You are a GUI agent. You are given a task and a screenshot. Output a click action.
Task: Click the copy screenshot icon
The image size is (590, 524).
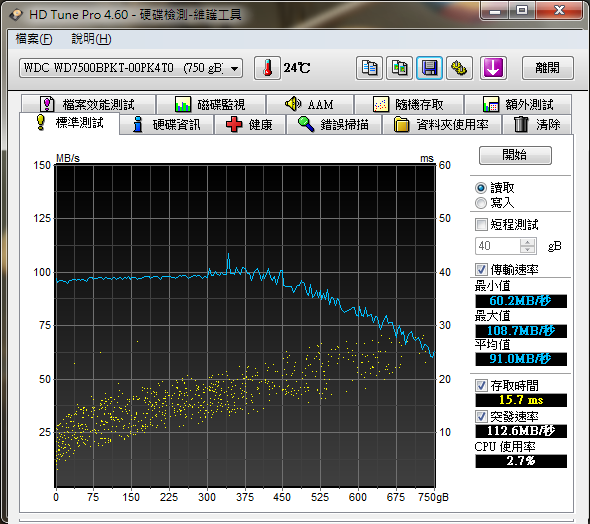[399, 68]
